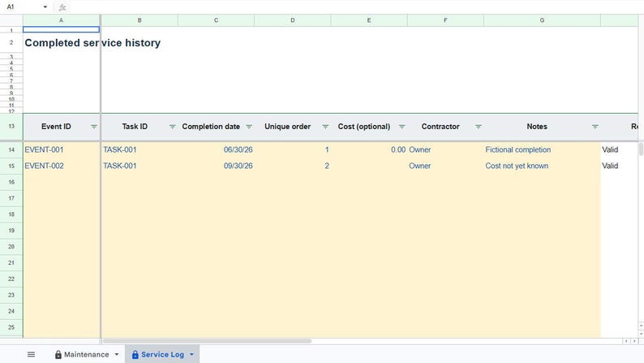Select row 20 header

(x=11, y=247)
